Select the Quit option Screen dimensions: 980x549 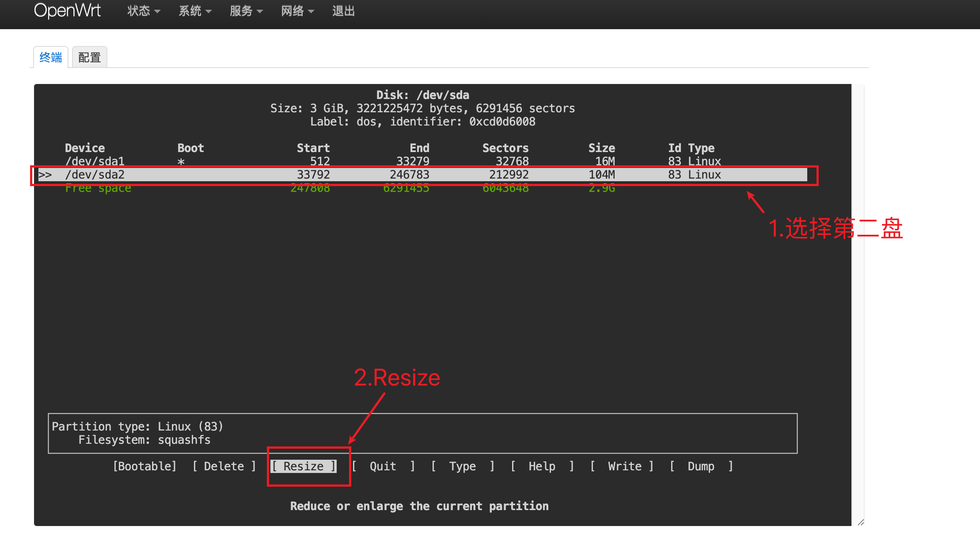click(x=383, y=466)
